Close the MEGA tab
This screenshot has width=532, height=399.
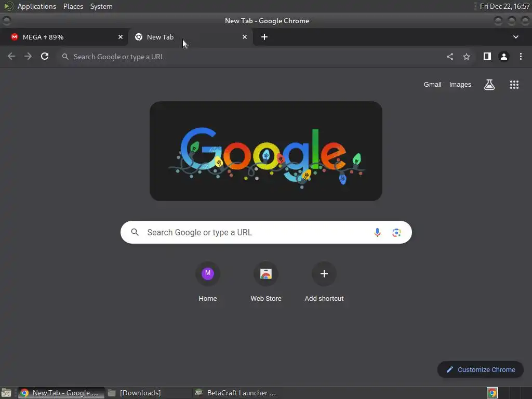tap(121, 37)
